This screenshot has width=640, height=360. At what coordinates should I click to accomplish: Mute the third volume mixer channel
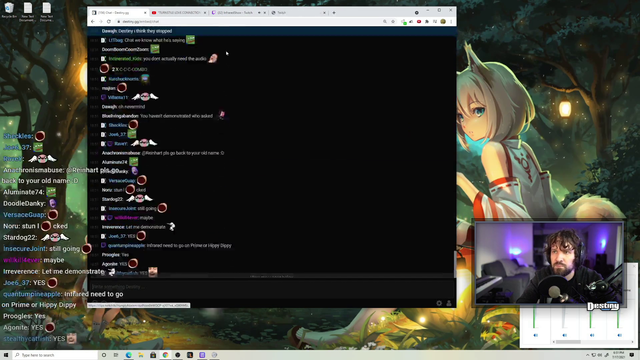[592, 335]
